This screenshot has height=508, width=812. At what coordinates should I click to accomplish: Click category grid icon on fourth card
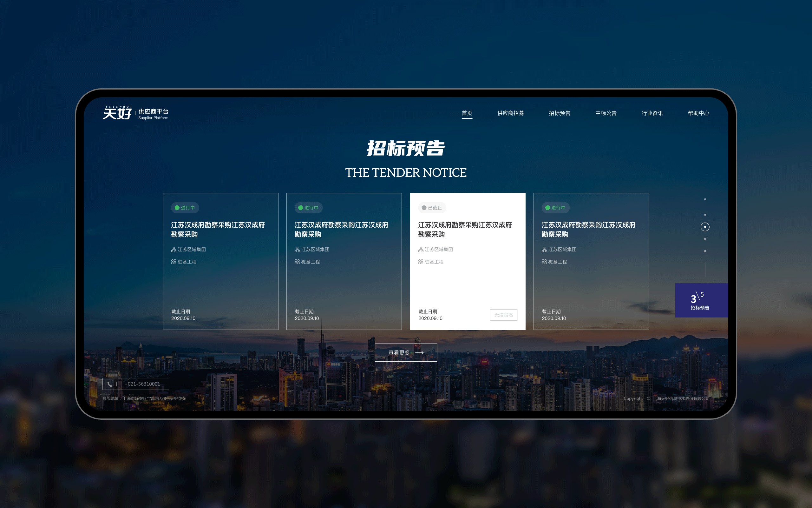[x=544, y=262]
